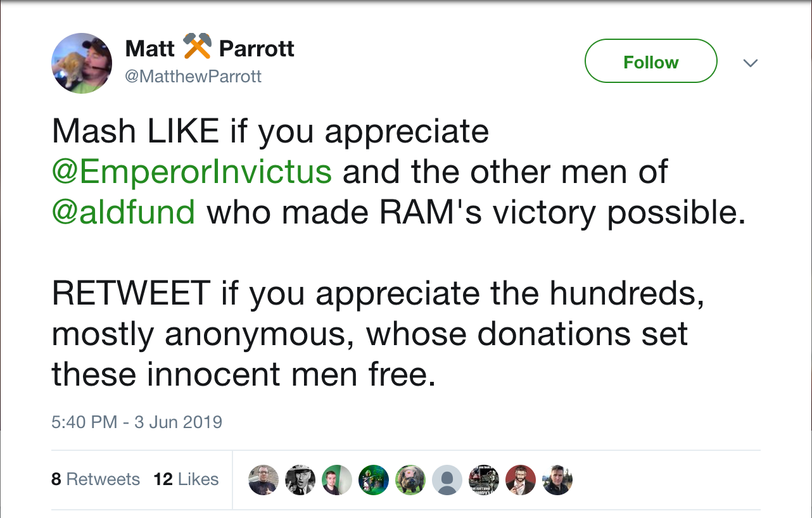Image resolution: width=812 pixels, height=518 pixels.
Task: Open the @aldfund mention link
Action: tap(124, 212)
